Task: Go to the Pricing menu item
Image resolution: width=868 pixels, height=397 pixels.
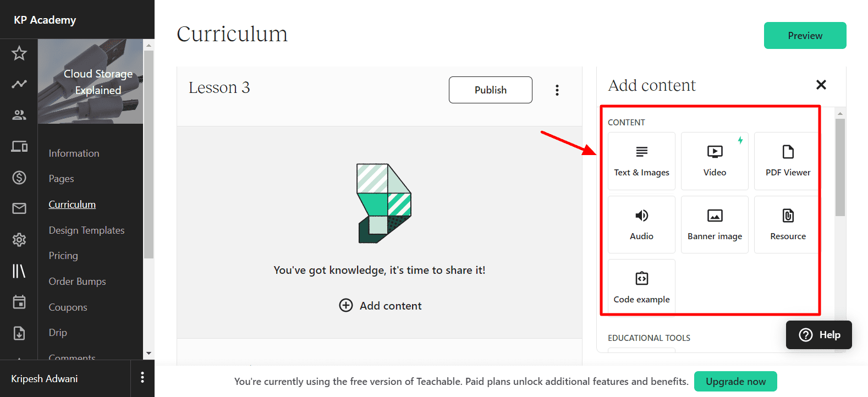Action: 63,256
